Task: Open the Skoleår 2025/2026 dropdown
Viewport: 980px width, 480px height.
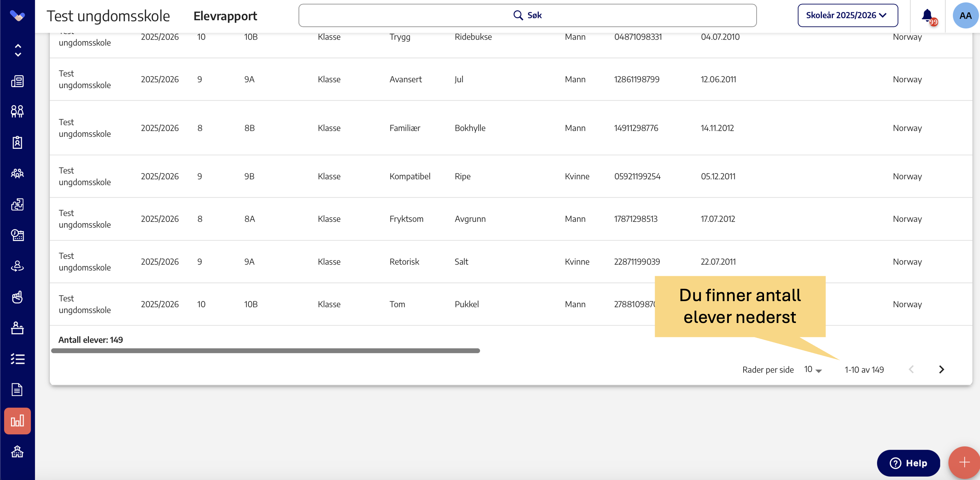Action: coord(848,15)
